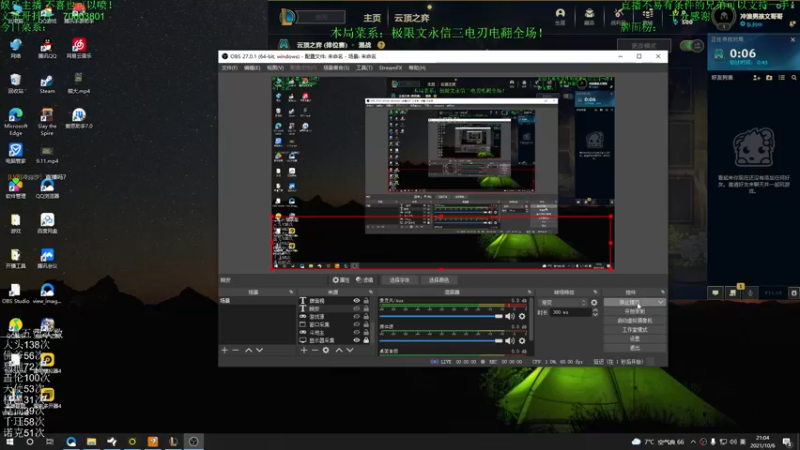The image size is (800, 450).
Task: Toggle eye visibility of the first text source row
Action: coord(357,301)
